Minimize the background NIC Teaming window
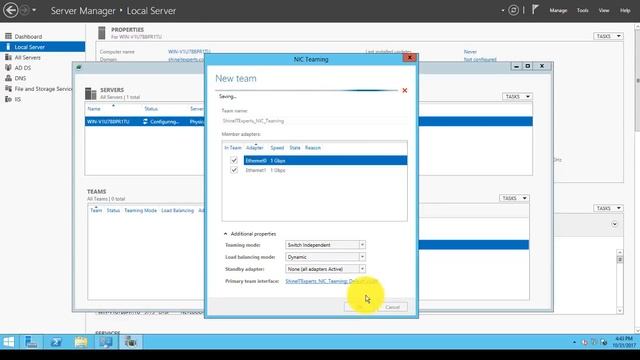 click(516, 66)
